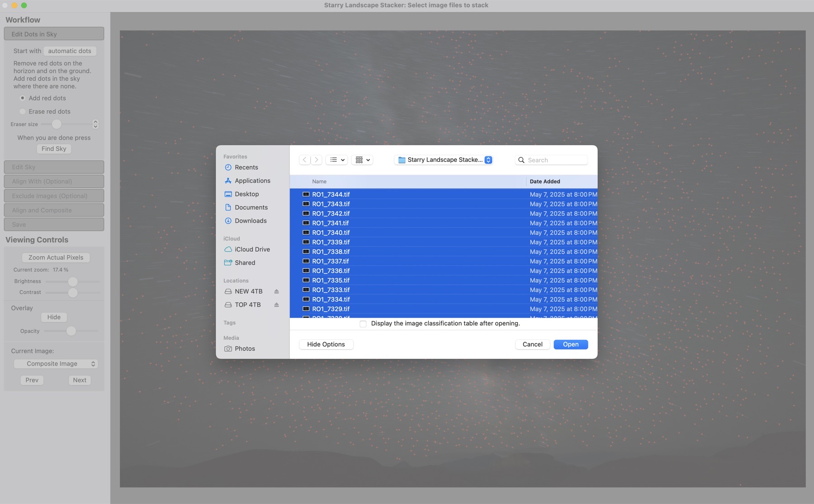
Task: Click the forward navigation arrow in file dialog
Action: click(x=317, y=160)
